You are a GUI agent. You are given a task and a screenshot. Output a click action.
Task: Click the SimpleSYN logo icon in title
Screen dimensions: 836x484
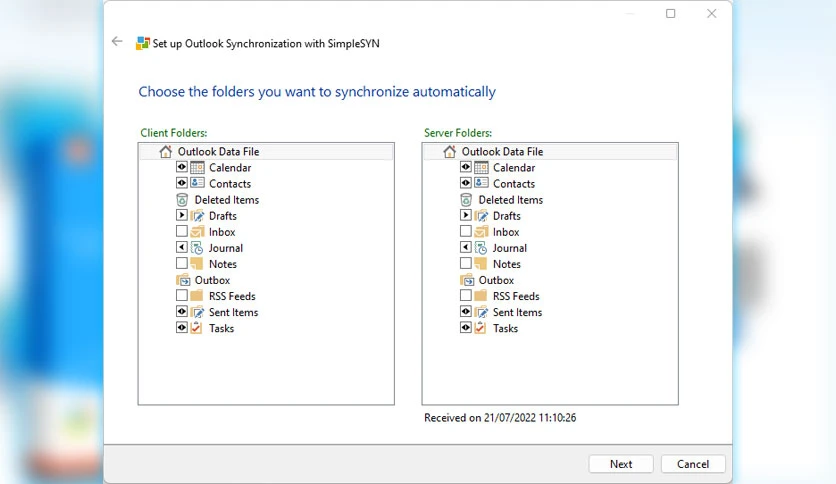(x=142, y=43)
